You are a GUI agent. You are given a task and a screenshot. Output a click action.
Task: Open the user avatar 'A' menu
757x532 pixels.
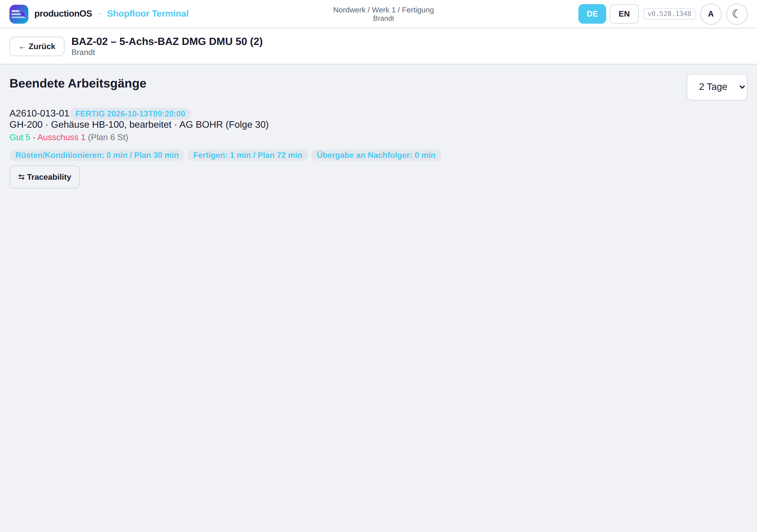(x=711, y=14)
